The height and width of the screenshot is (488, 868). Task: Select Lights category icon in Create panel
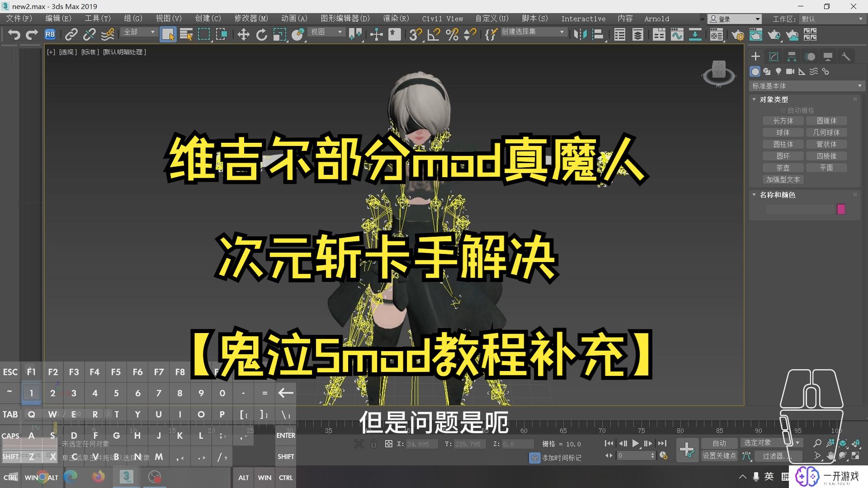[778, 71]
